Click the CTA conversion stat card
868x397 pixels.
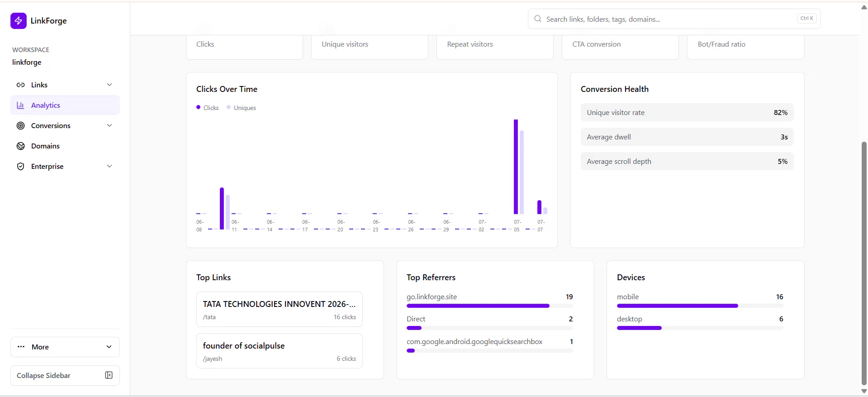click(x=620, y=47)
